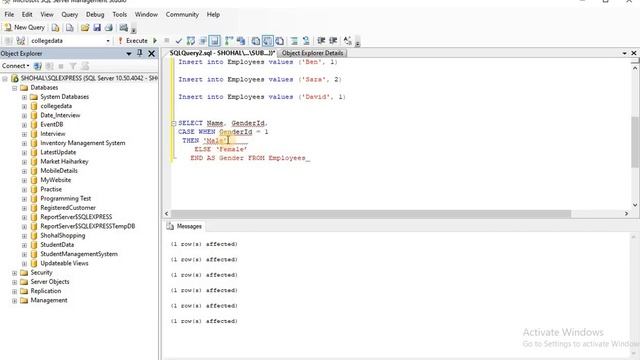Open the active documents list arrow
This screenshot has height=360, width=640.
click(x=624, y=53)
